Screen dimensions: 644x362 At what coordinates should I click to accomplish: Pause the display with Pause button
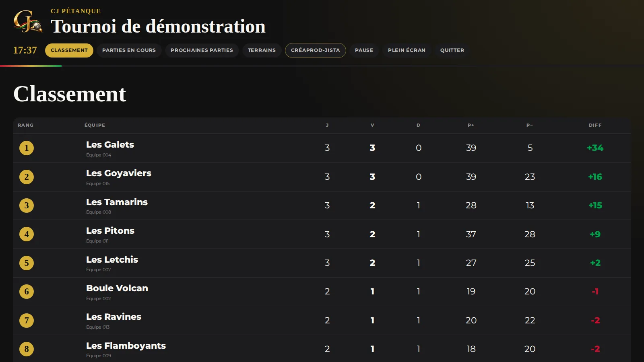click(x=364, y=50)
